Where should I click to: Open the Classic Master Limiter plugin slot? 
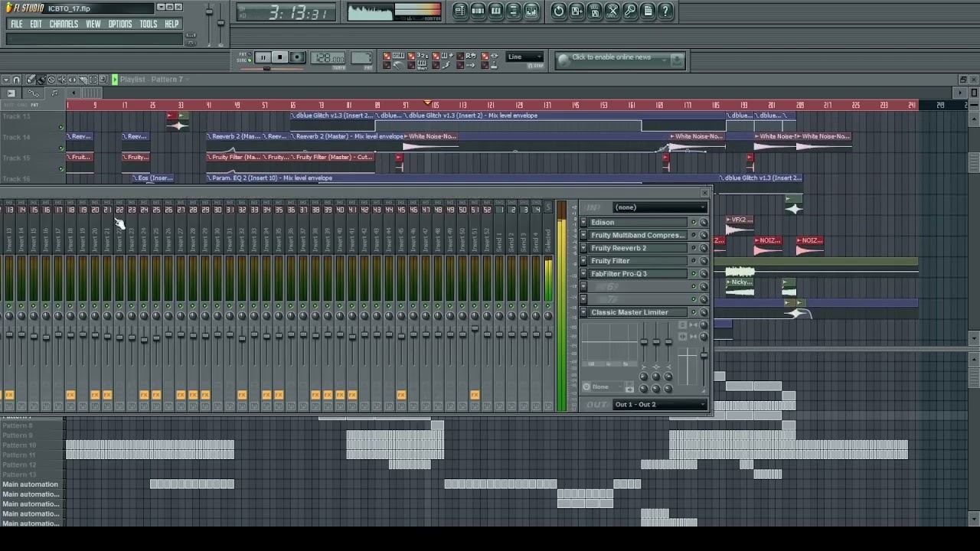[x=638, y=312]
